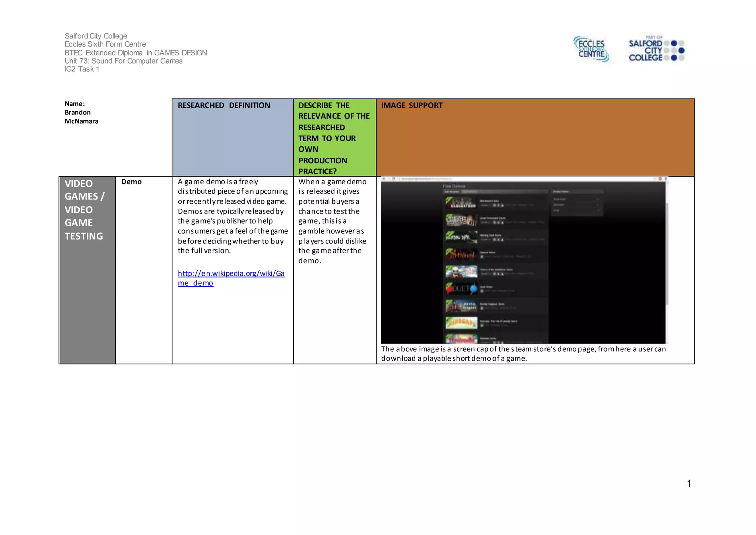Click red extension icon in browser toolbar

click(x=660, y=179)
